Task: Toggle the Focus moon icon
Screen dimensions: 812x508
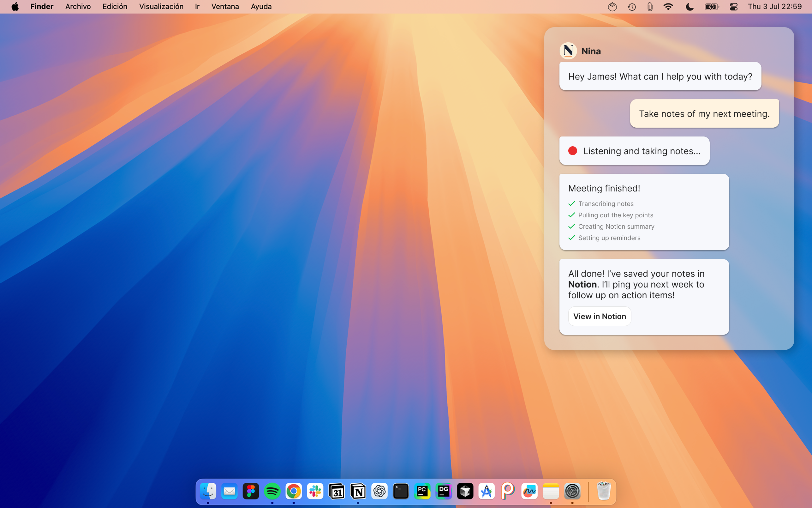Action: click(690, 7)
